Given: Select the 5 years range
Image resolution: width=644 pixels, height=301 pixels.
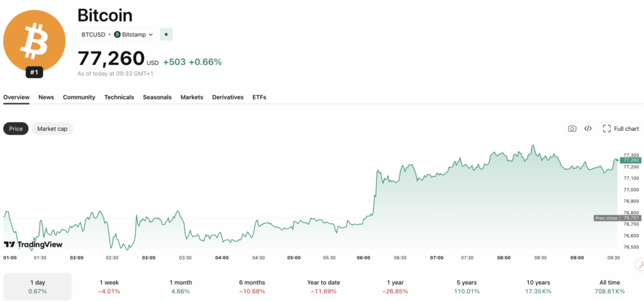Looking at the screenshot, I should tap(467, 287).
